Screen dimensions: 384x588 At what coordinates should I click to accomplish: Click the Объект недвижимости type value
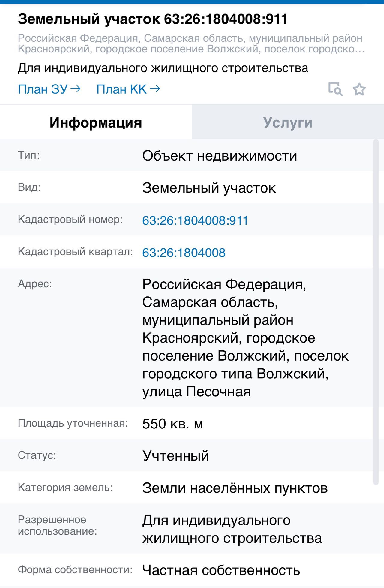click(220, 156)
